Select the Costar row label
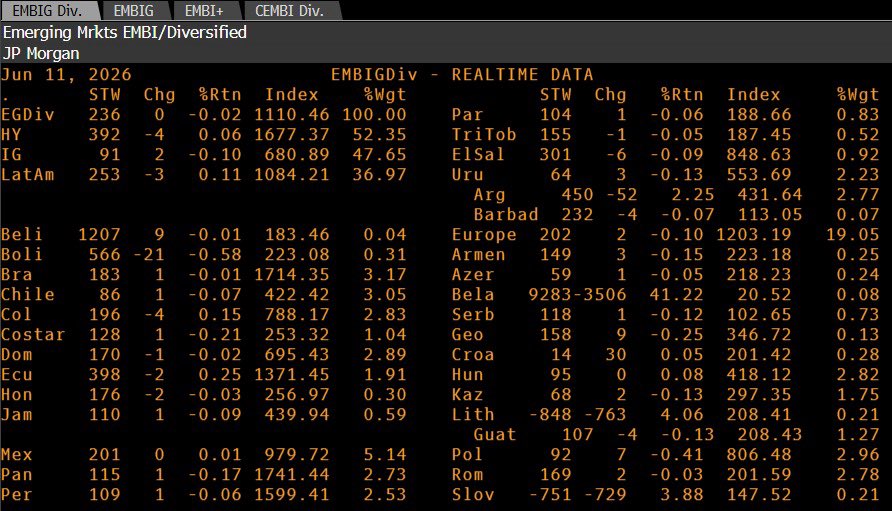 pyautogui.click(x=33, y=334)
